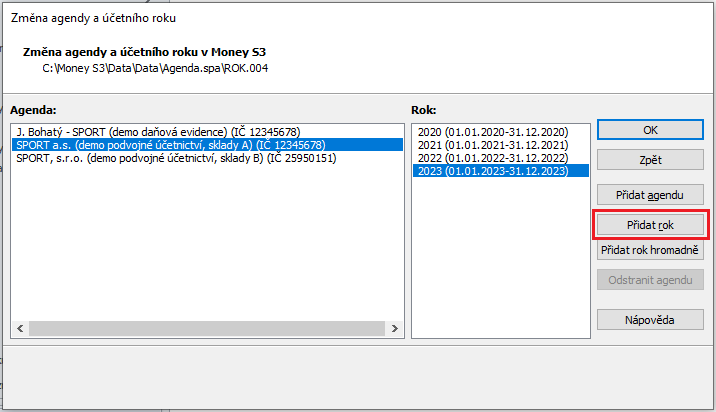Choose year 2020 in Rok list

(500, 132)
